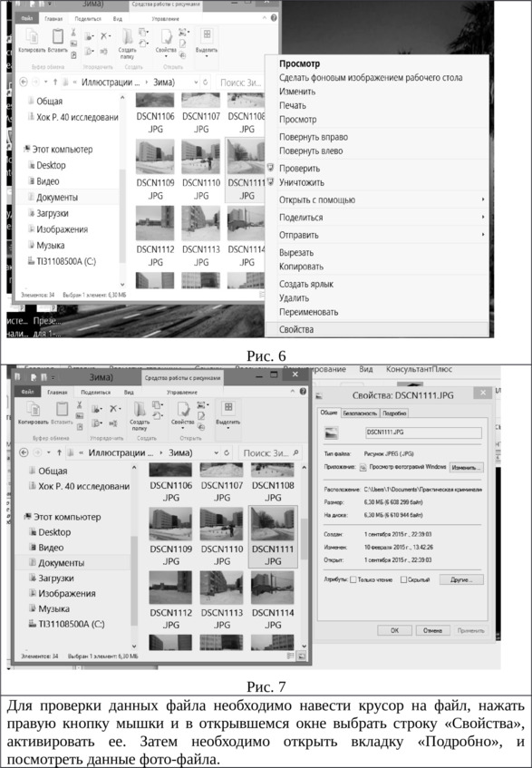Open Выделить dropdown in window beside Properties dialog
Viewport: 532px width, 768px height.
coord(228,415)
